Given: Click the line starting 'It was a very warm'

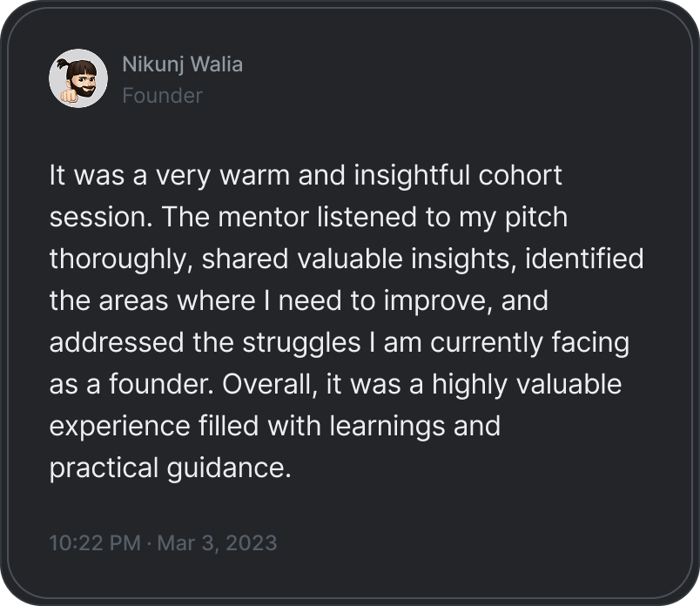Looking at the screenshot, I should pos(306,175).
